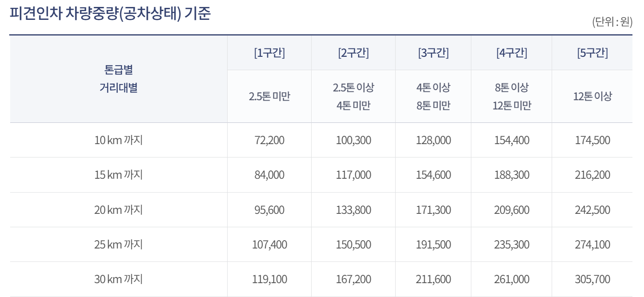The width and height of the screenshot is (644, 297).
Task: Click the [1구간] column header
Action: point(269,53)
